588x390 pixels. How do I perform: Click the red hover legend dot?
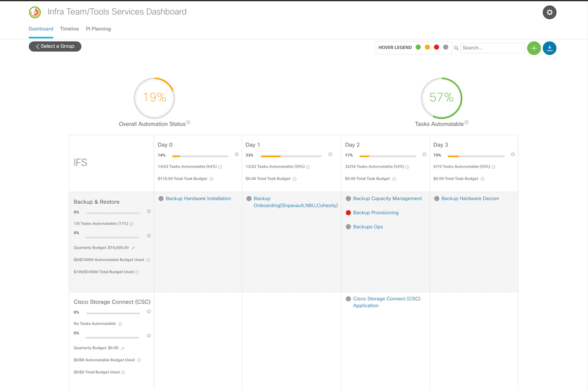point(436,48)
